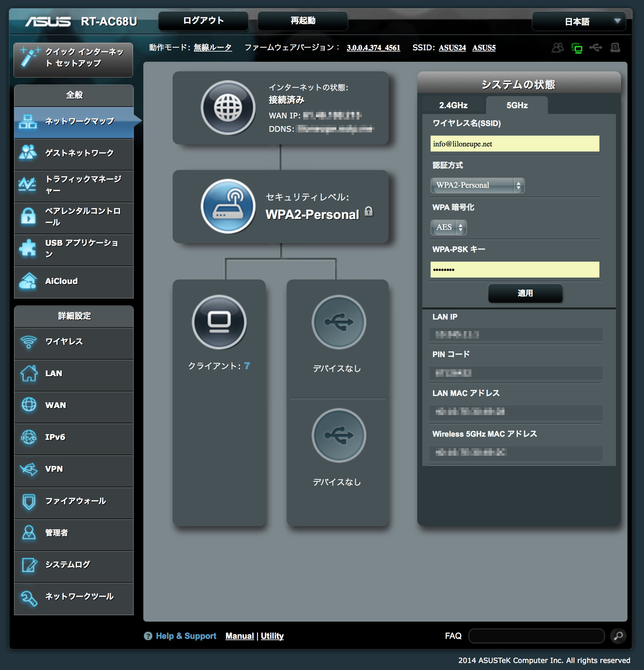Open the ワイヤレス menu item

click(74, 342)
